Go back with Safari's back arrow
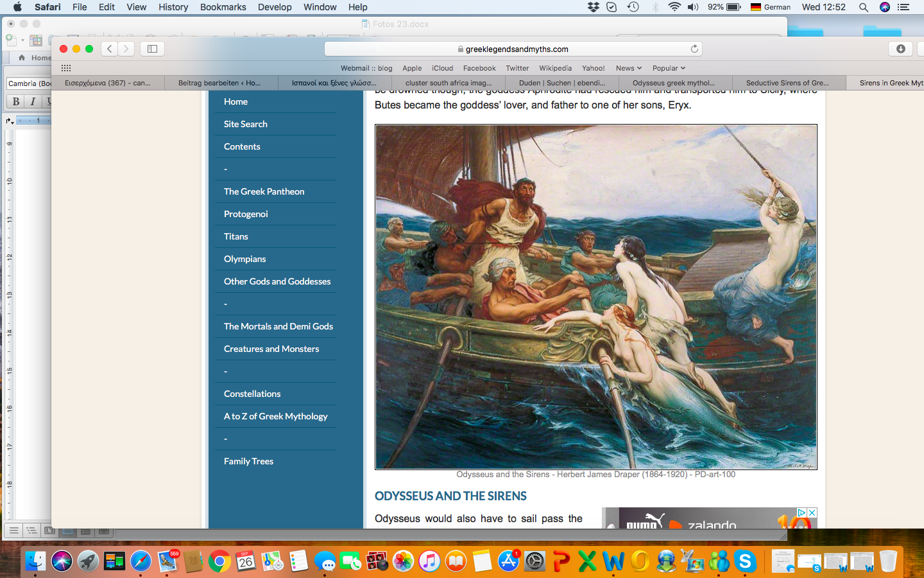924x578 pixels. click(x=110, y=49)
